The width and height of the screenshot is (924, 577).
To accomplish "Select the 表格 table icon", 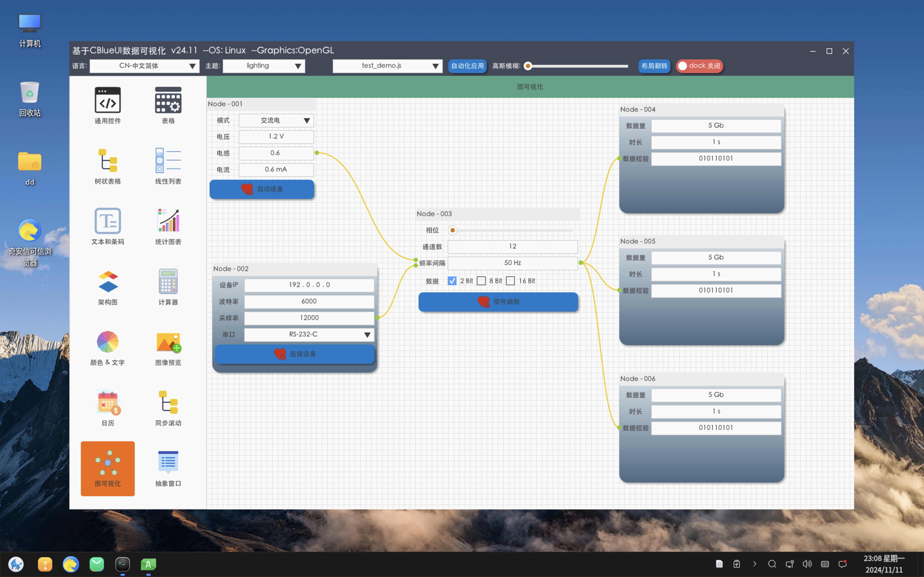I will coord(168,100).
